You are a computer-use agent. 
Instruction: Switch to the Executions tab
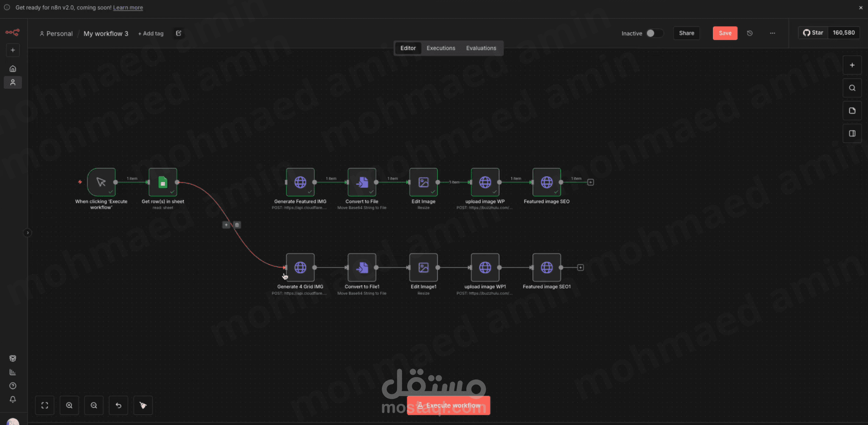441,48
